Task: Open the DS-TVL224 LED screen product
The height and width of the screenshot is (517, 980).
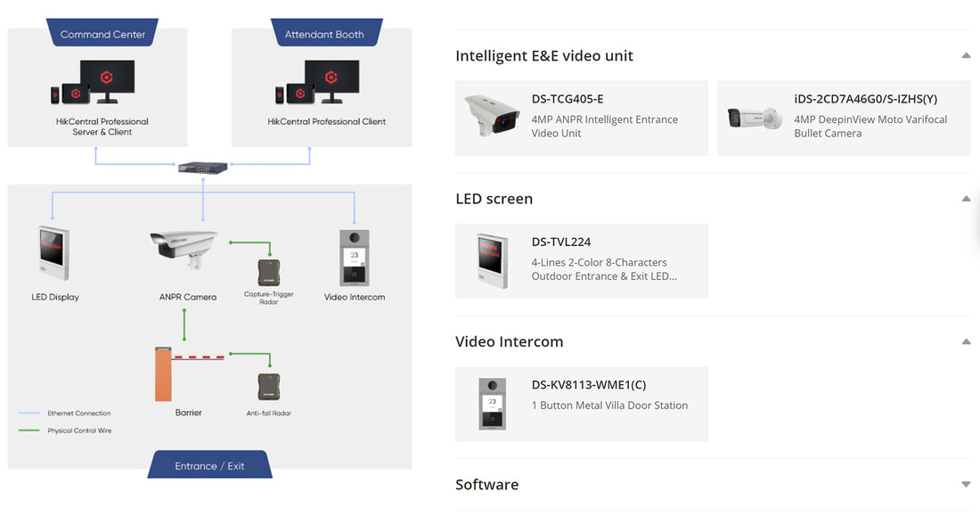Action: [581, 260]
